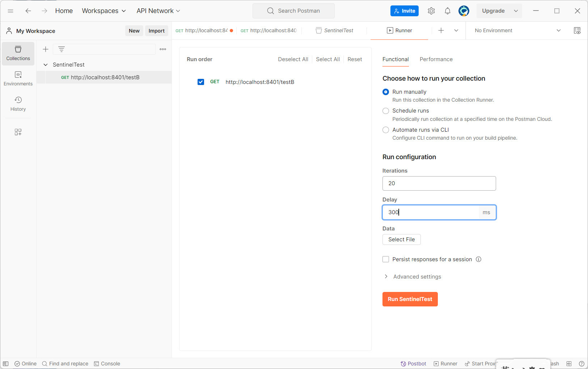Open the environment quick look icon
The image size is (588, 369).
tap(577, 30)
